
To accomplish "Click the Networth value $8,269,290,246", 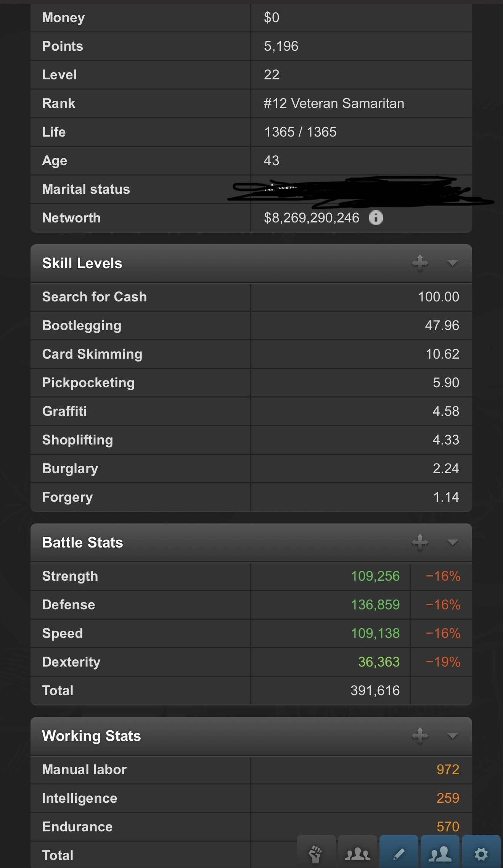I will coord(311,218).
